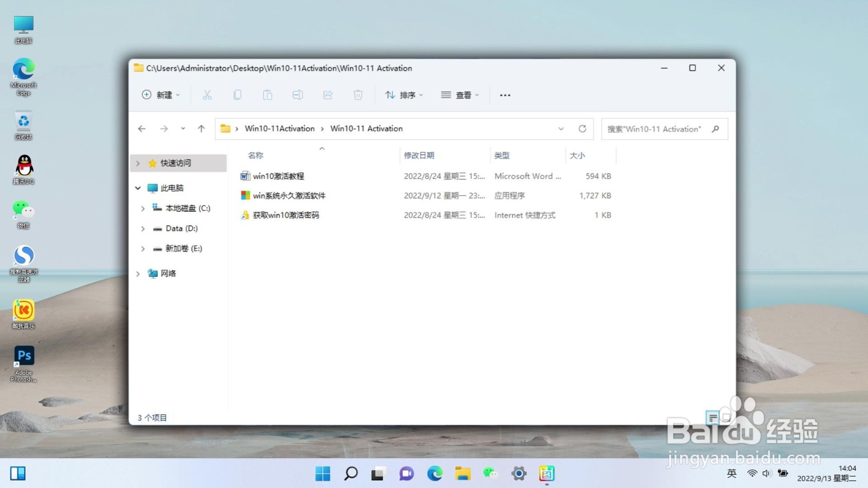Click the search Win10-11 Activation field
Screen dimensions: 868x488
[x=665, y=129]
